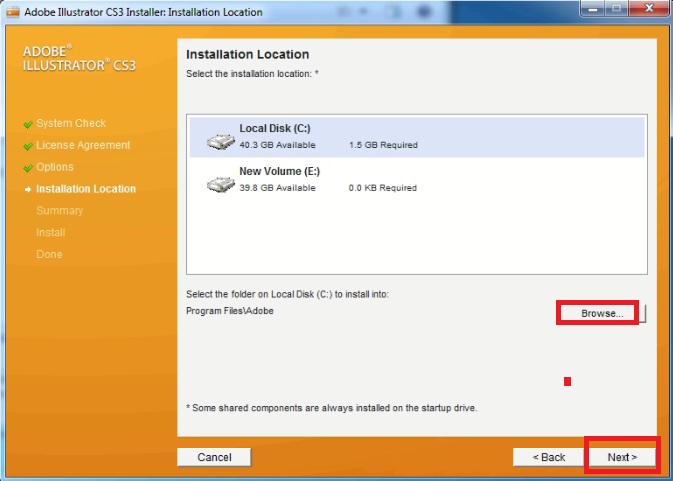Click the Program Files\Adobe folder path
The width and height of the screenshot is (673, 481).
(x=230, y=311)
